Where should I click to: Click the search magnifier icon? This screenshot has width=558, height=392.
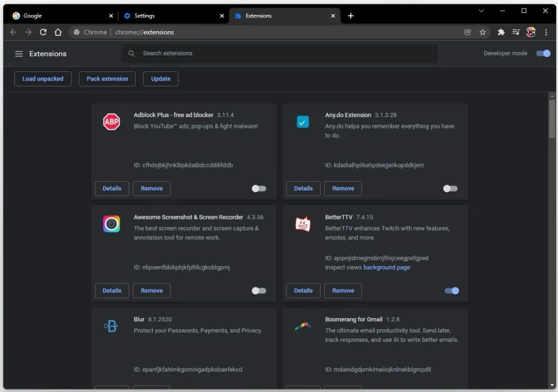(131, 53)
